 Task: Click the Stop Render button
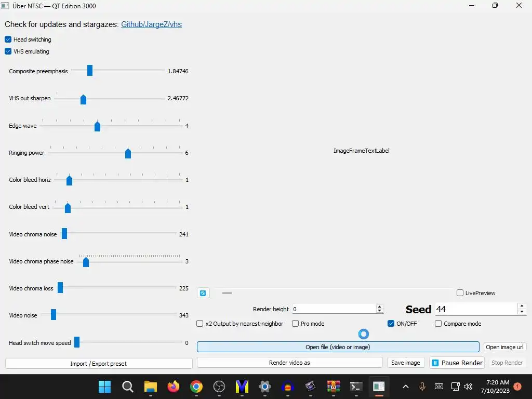click(x=507, y=363)
